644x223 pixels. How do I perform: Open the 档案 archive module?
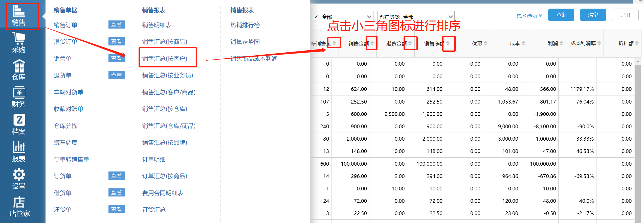[19, 125]
